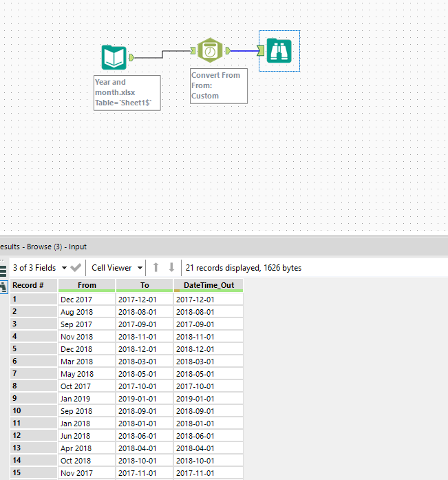Click the 'Record #' column header
The width and height of the screenshot is (448, 480).
[34, 285]
